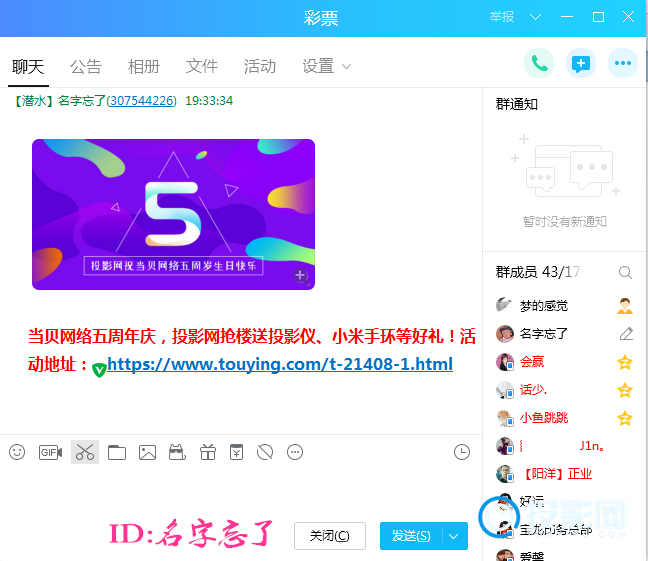The image size is (648, 561).
Task: Click the crossed-circle block icon
Action: [x=265, y=452]
